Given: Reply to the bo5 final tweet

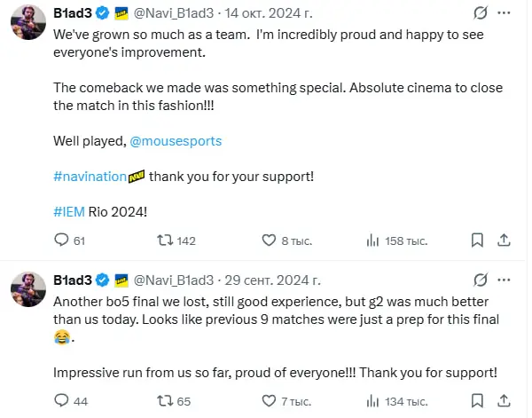Looking at the screenshot, I should (62, 401).
